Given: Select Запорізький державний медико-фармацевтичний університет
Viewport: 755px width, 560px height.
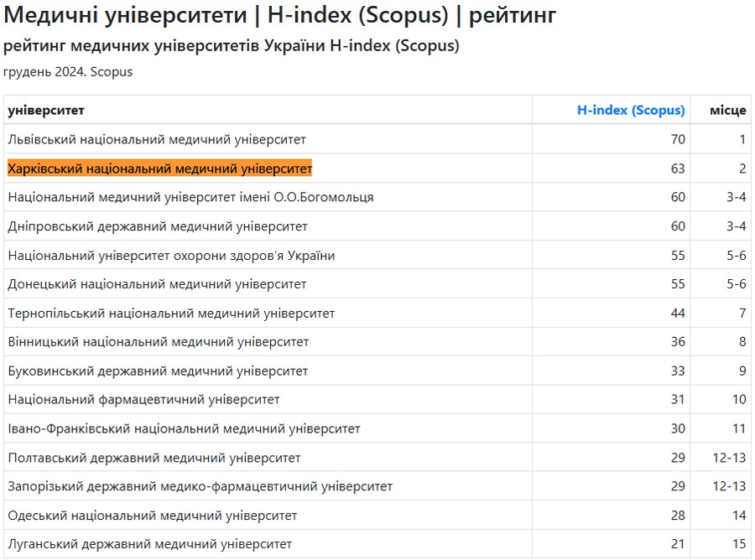Looking at the screenshot, I should click(200, 486).
